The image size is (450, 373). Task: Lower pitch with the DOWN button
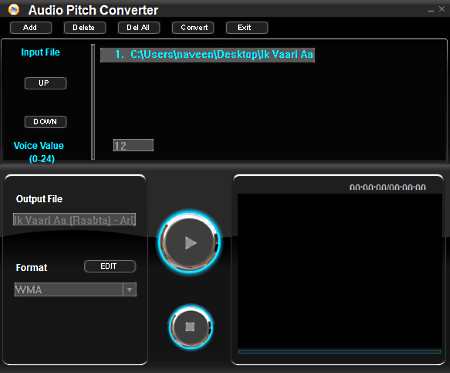[x=45, y=122]
